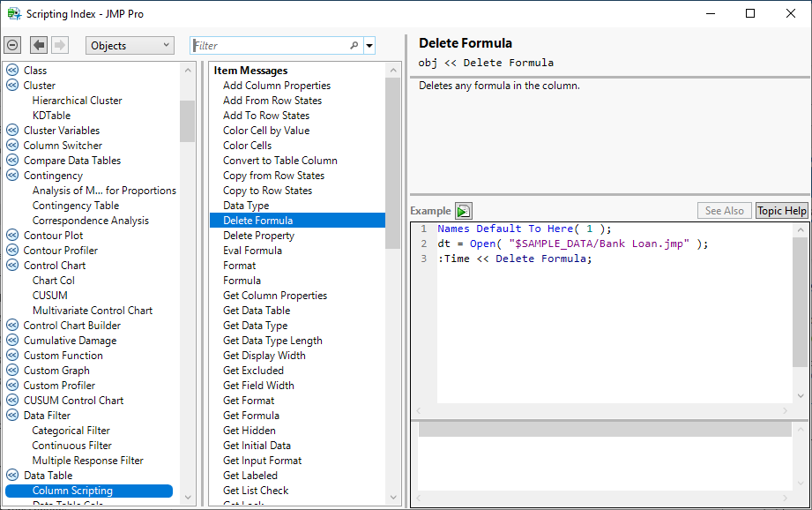Image resolution: width=812 pixels, height=510 pixels.
Task: Open the Objects category dropdown
Action: pos(130,46)
